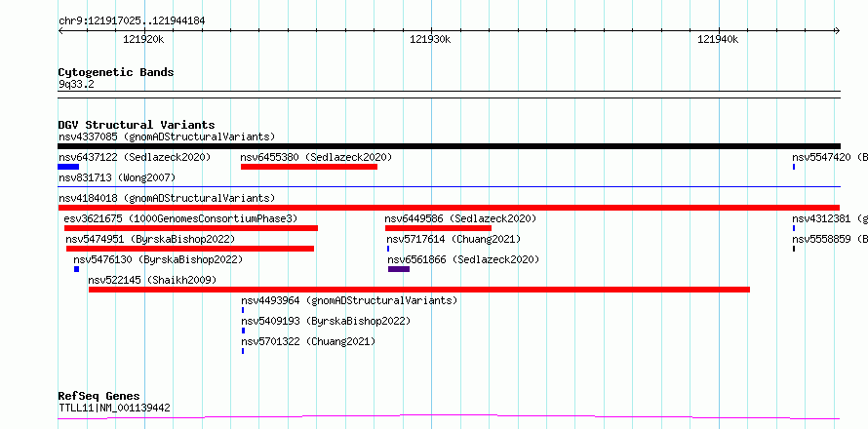Open nsv5474951 (ByrskaBishop2022) label
This screenshot has width=868, height=429.
[150, 239]
